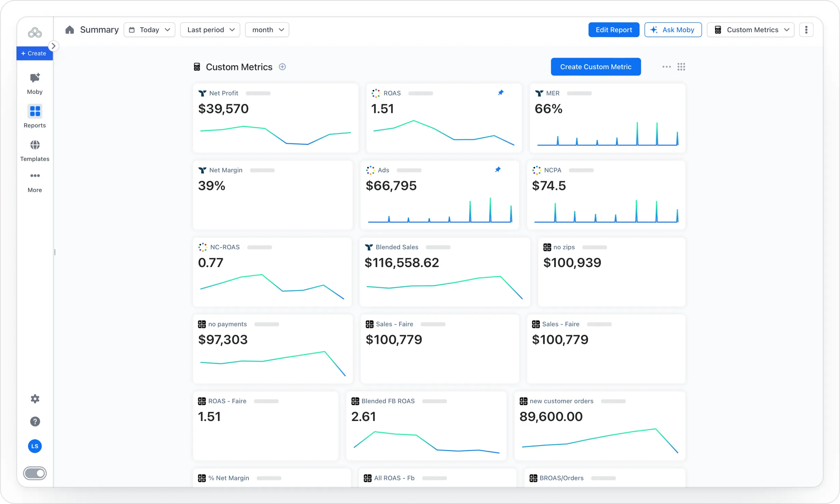Open the Reports section icon
The width and height of the screenshot is (840, 504).
pos(35,111)
